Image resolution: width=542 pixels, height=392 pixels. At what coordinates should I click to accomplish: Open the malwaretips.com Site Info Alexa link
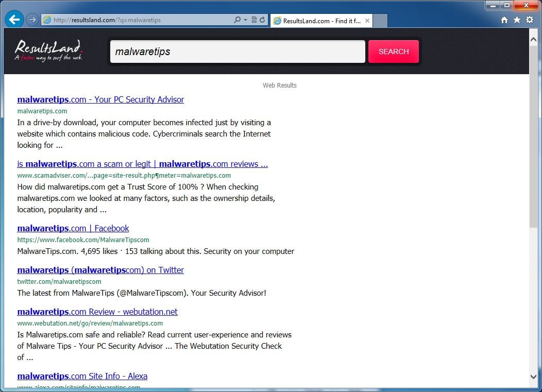[82, 376]
